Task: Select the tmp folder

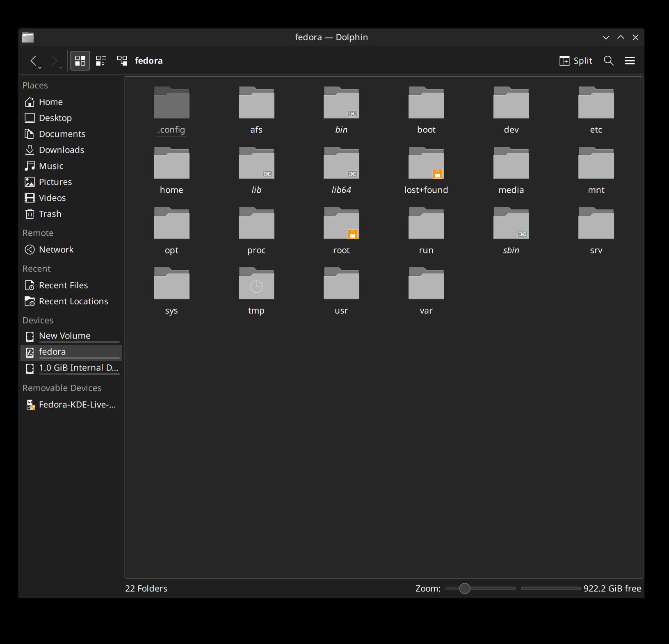Action: (256, 291)
